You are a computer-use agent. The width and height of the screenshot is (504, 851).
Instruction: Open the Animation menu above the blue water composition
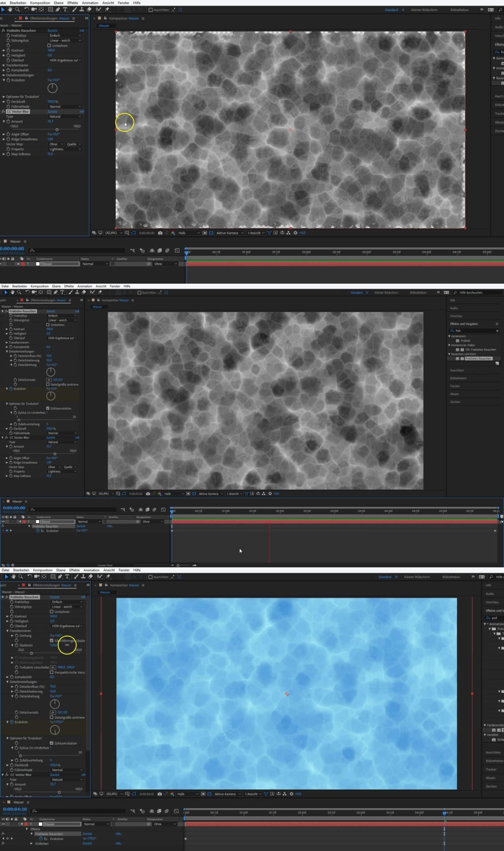pos(91,570)
